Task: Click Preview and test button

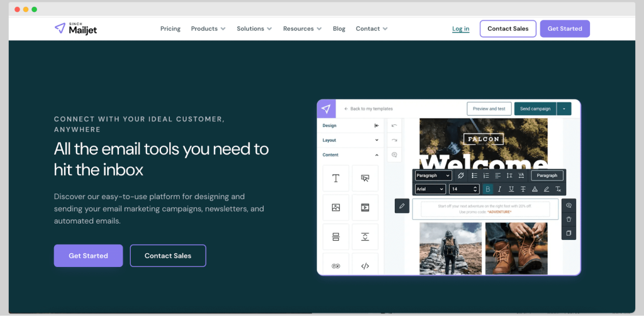Action: point(489,109)
